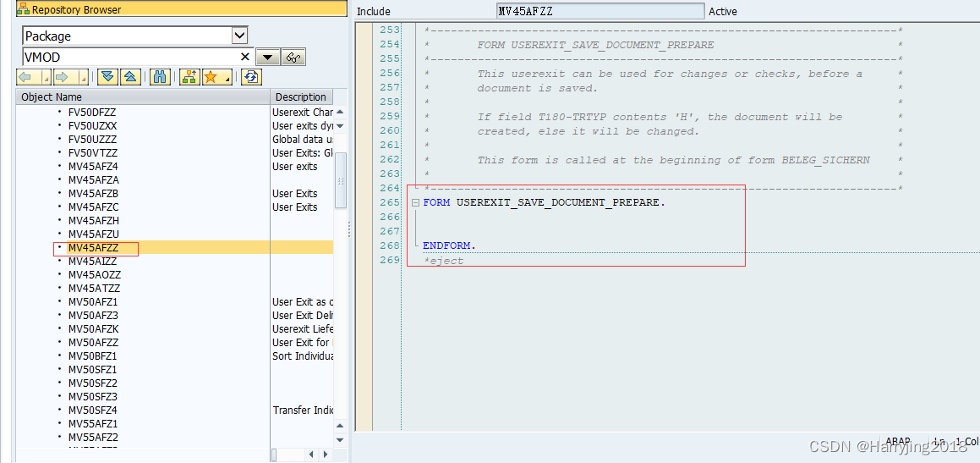The height and width of the screenshot is (463, 980).
Task: Click the 'Transfer Indic' description cell
Action: (303, 411)
